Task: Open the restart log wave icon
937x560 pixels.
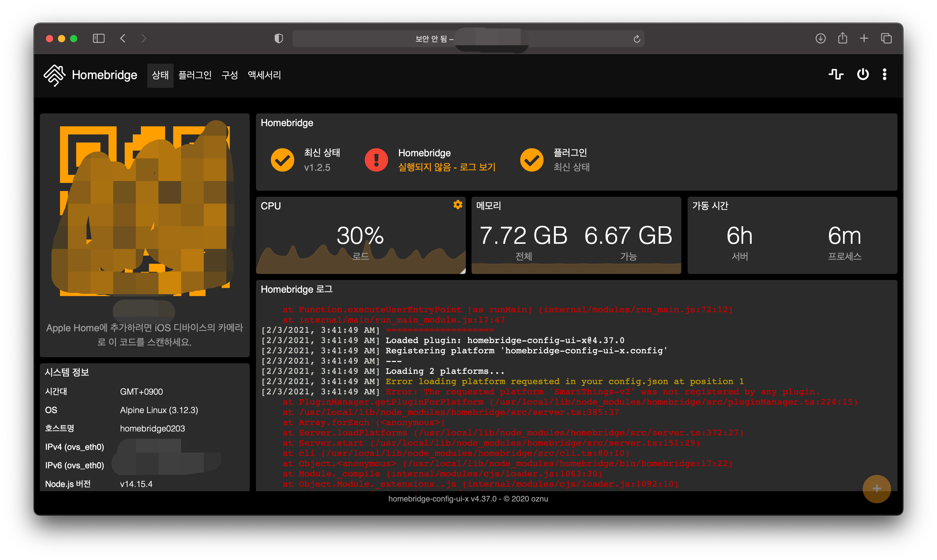Action: pos(836,74)
